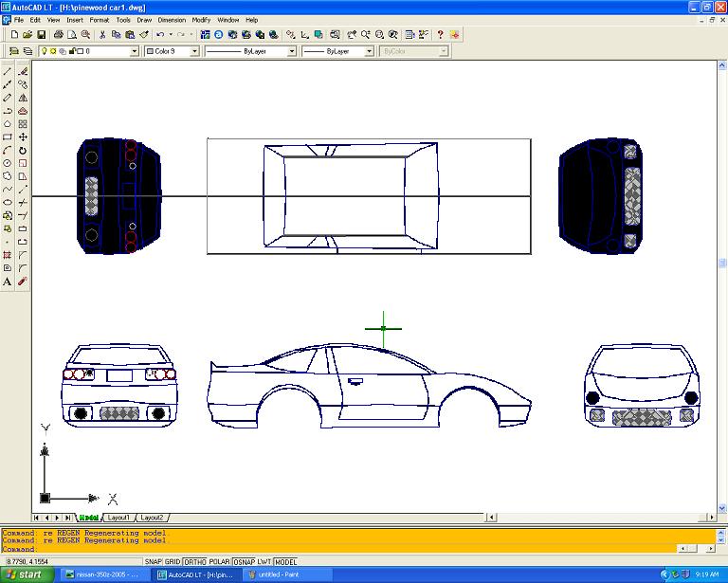Screen dimensions: 728x583
Task: Toggle LWT lineweight display
Action: click(x=264, y=561)
